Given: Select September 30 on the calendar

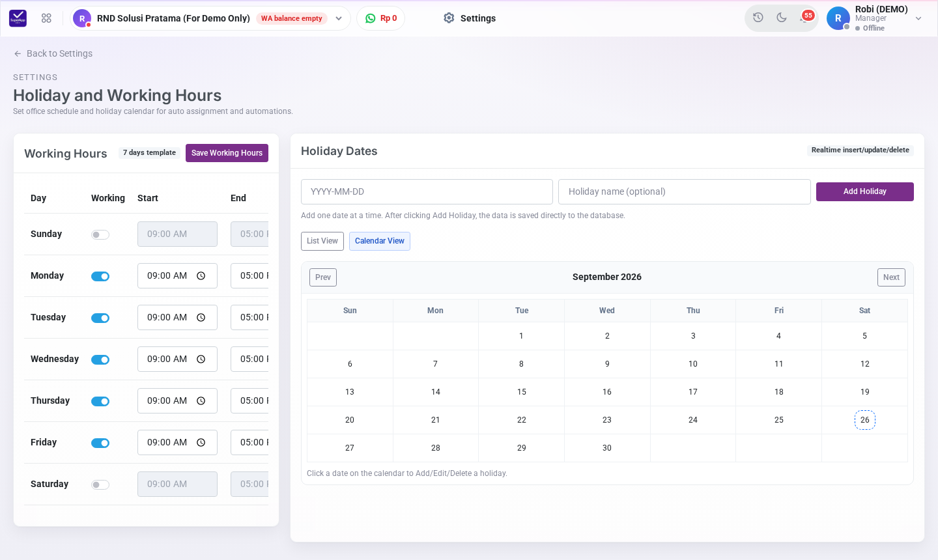Looking at the screenshot, I should click(607, 448).
